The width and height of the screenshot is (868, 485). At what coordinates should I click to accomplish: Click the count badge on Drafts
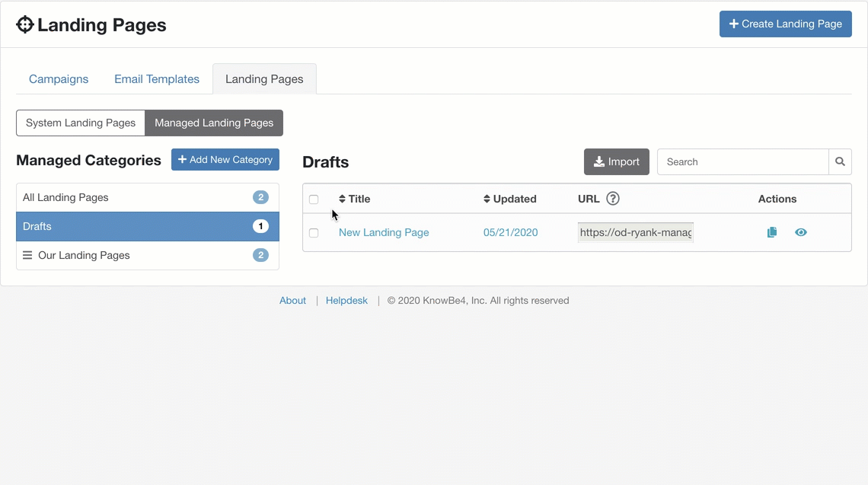(260, 226)
